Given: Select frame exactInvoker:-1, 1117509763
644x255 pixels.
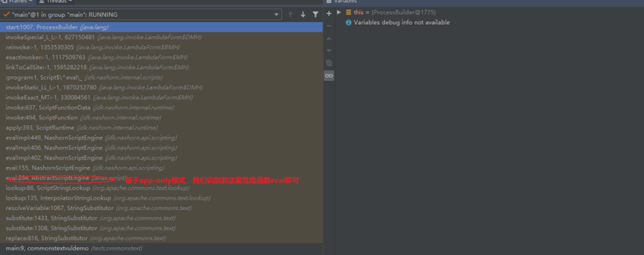Looking at the screenshot, I should pos(161,57).
